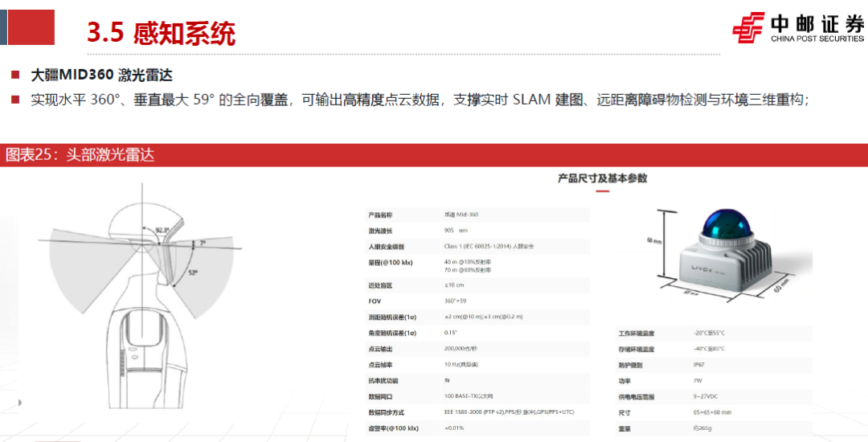Click the "抗串扰功能" row label
Screen dimensions: 868x442
383,381
